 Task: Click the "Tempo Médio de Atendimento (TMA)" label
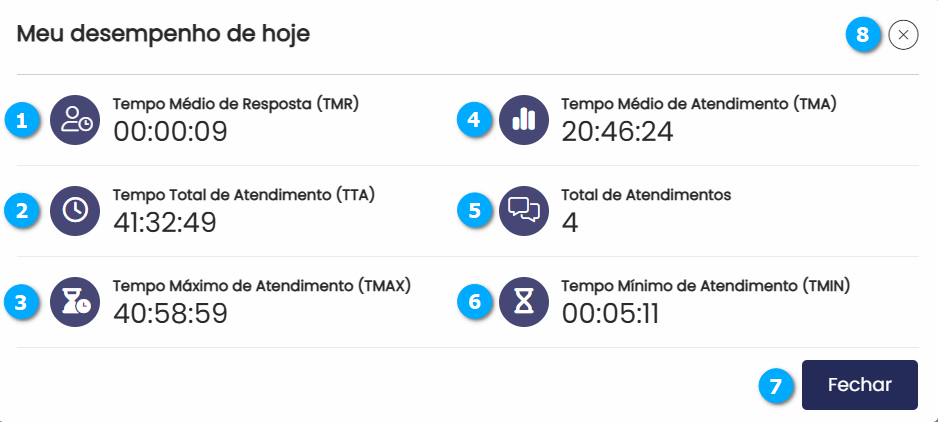(x=698, y=103)
